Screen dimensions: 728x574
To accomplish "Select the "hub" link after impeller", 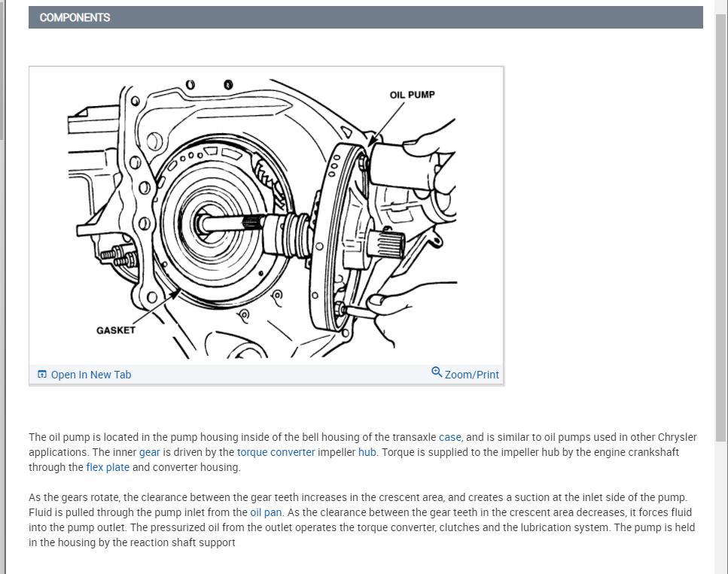I will point(367,452).
